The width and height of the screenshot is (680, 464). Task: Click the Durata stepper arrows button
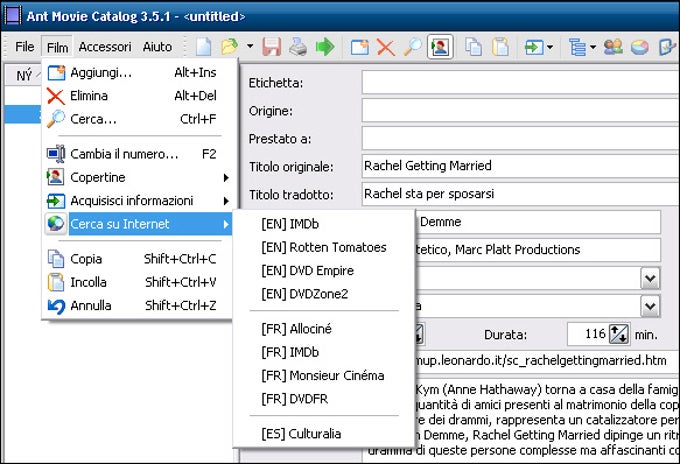pyautogui.click(x=619, y=334)
